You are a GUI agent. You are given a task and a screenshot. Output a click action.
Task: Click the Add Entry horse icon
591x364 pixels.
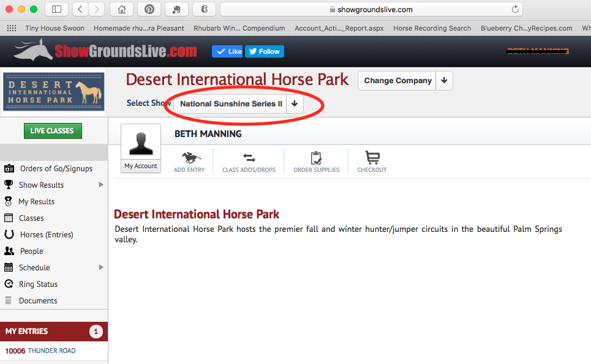click(x=191, y=157)
